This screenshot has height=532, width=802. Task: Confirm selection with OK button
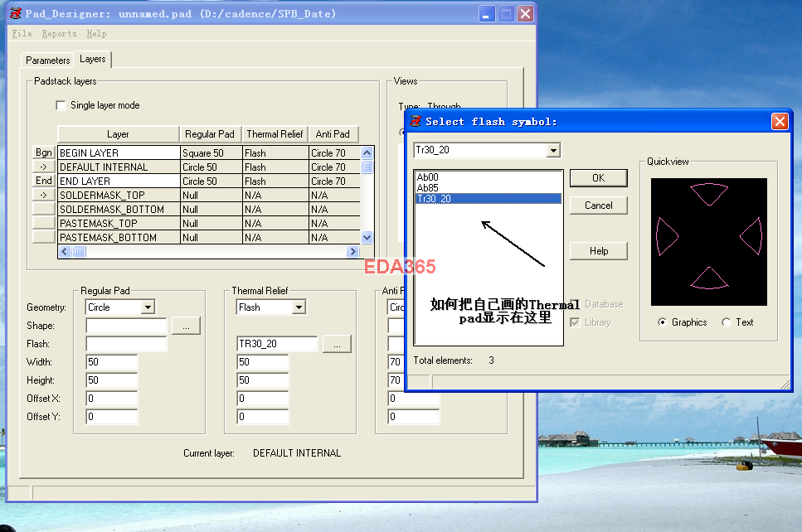598,178
